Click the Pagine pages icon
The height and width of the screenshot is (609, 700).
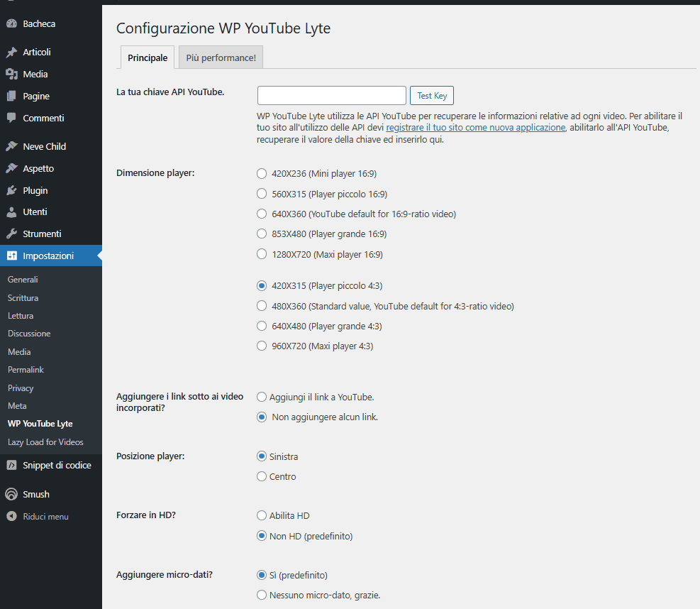pos(11,96)
